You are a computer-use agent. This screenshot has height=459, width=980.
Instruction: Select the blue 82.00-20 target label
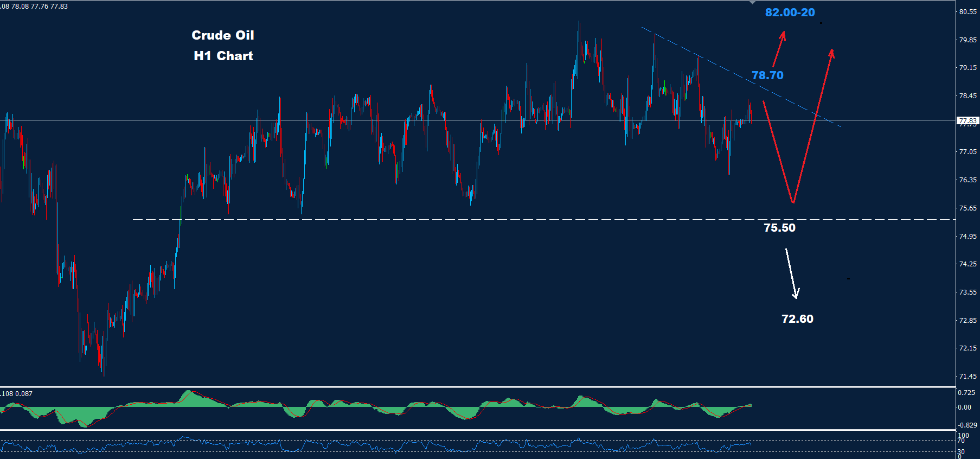790,12
